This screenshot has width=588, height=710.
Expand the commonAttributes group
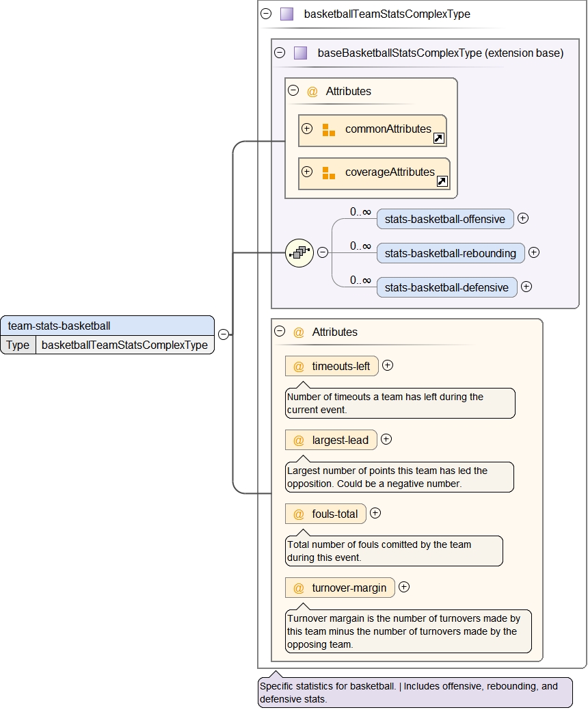click(307, 129)
